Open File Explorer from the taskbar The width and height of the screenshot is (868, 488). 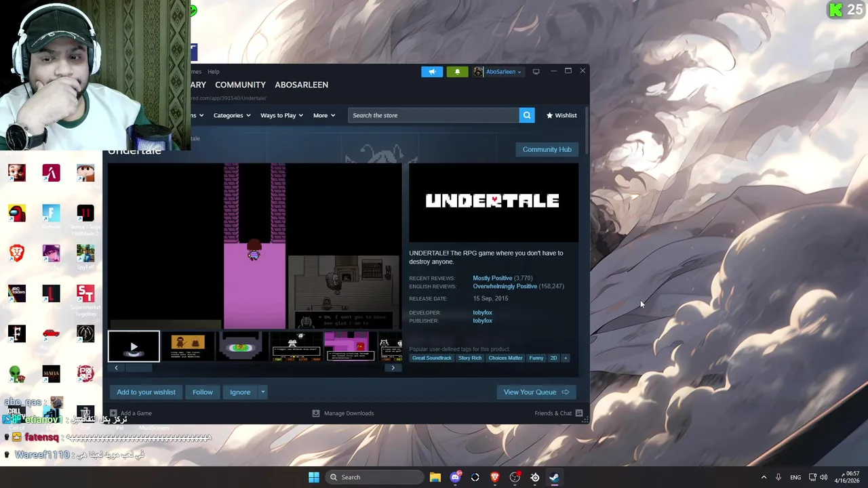435,477
